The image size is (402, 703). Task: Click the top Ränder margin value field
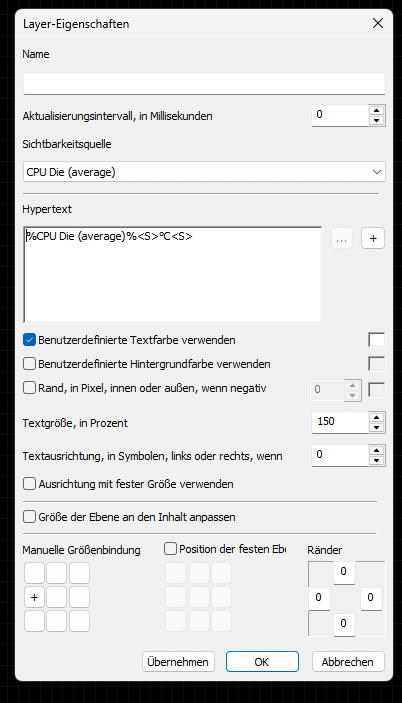click(344, 572)
